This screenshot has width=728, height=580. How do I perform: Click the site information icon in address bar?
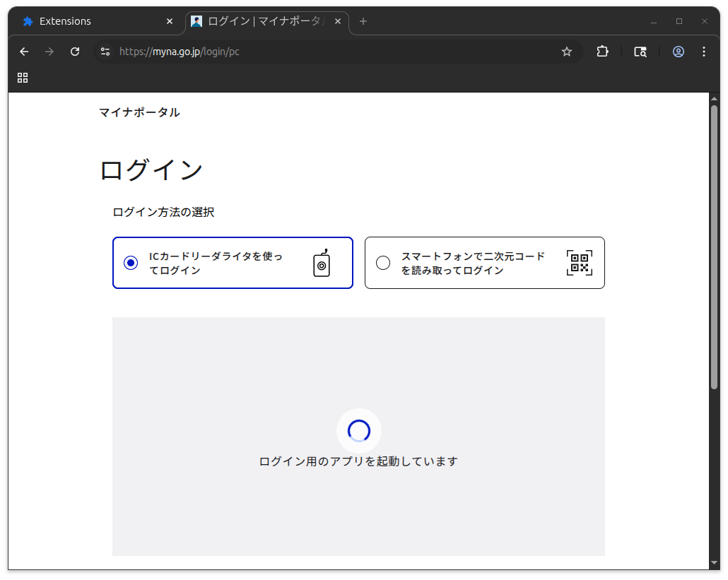(105, 52)
